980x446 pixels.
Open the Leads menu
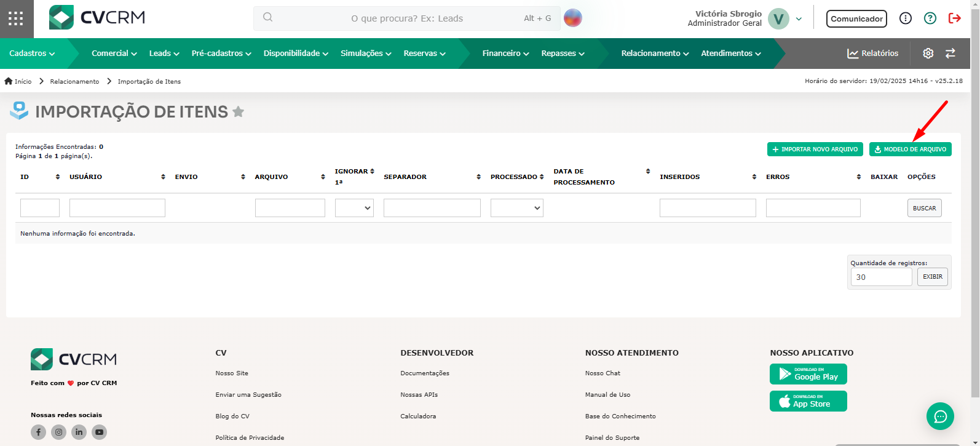[164, 54]
